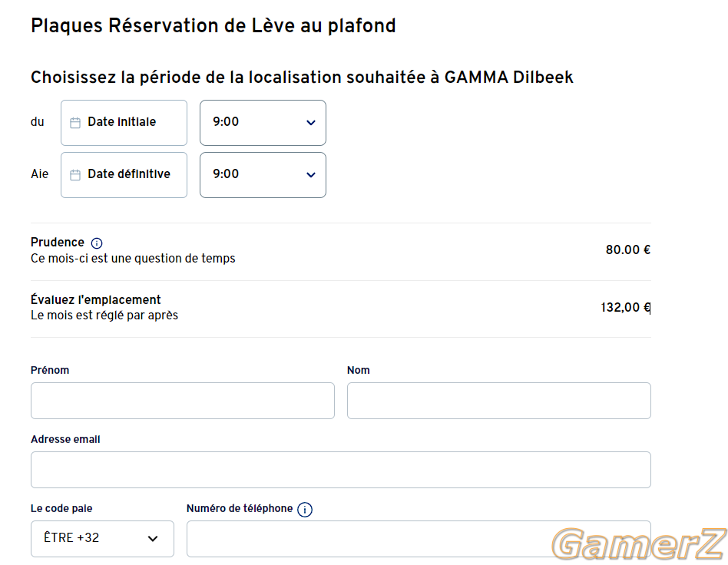Click the 132,00 € price amount
This screenshot has height=565, width=728.
[x=625, y=307]
